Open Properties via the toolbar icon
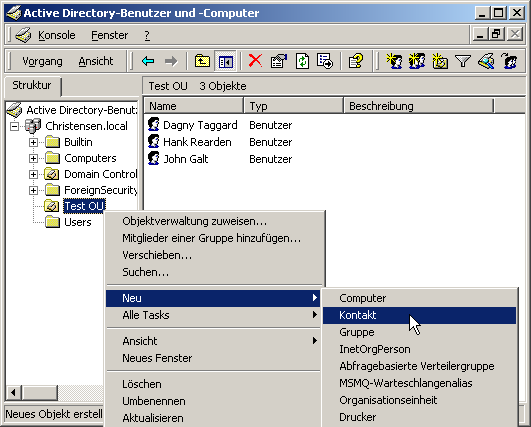The image size is (531, 427). click(x=278, y=61)
